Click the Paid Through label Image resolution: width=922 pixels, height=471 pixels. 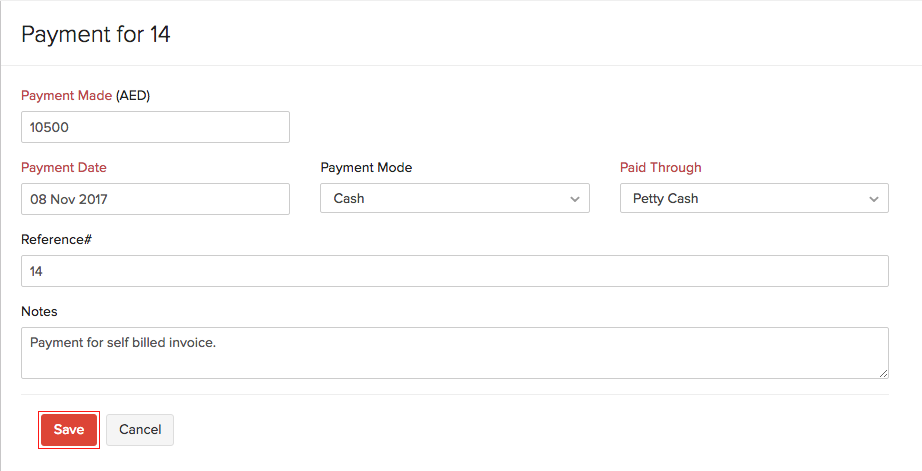[x=661, y=168]
